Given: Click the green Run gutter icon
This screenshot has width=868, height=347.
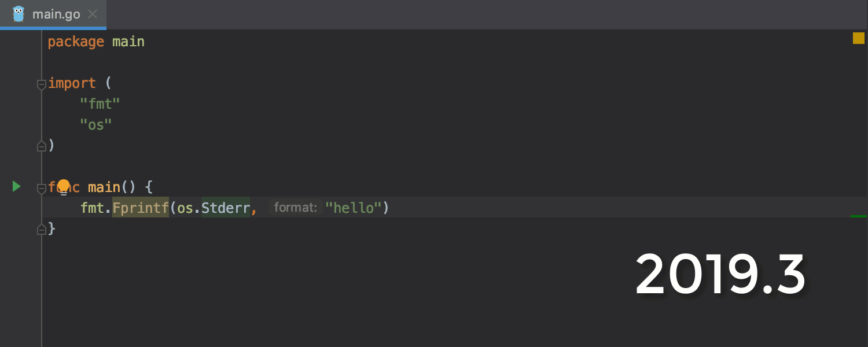Looking at the screenshot, I should pos(16,186).
